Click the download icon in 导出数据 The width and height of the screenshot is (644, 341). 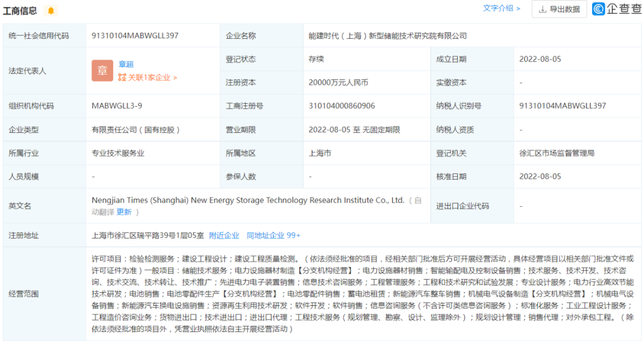click(x=543, y=9)
